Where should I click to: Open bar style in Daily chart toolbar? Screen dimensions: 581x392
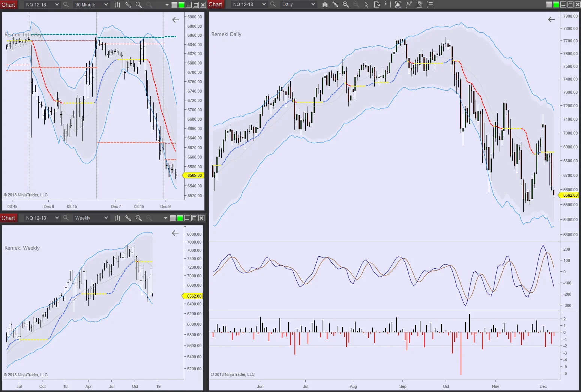tap(325, 4)
